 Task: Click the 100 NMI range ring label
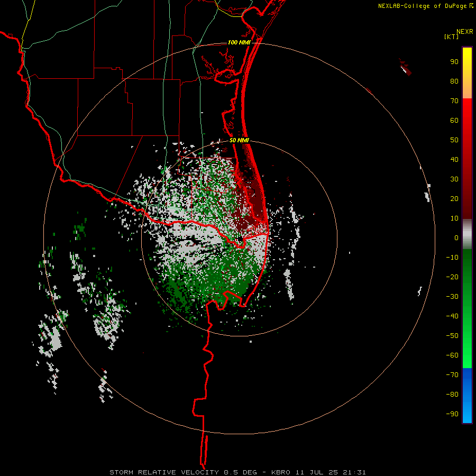point(239,42)
